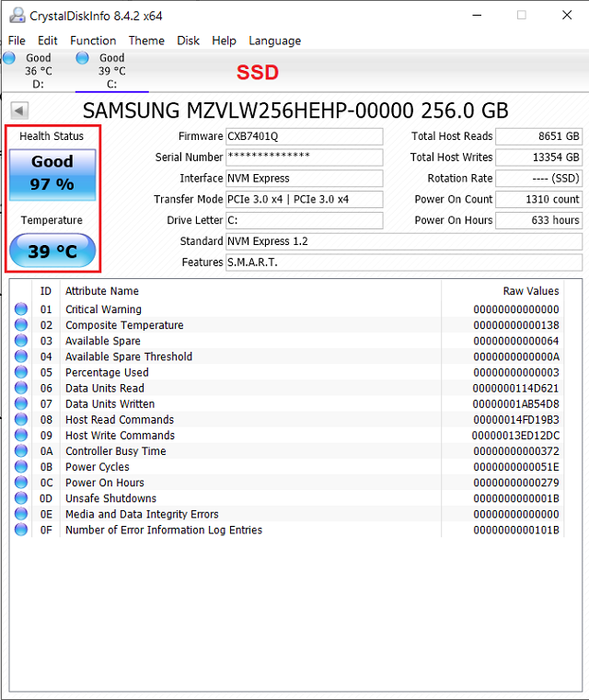The width and height of the screenshot is (589, 700).
Task: Click the Standard NVM Express 1.2 field
Action: tap(404, 241)
